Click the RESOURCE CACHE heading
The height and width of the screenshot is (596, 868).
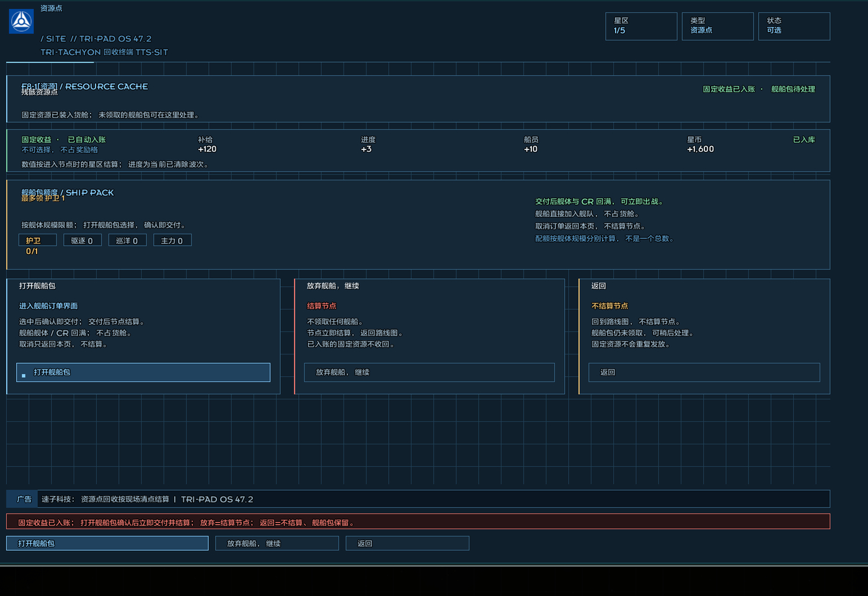pos(107,87)
